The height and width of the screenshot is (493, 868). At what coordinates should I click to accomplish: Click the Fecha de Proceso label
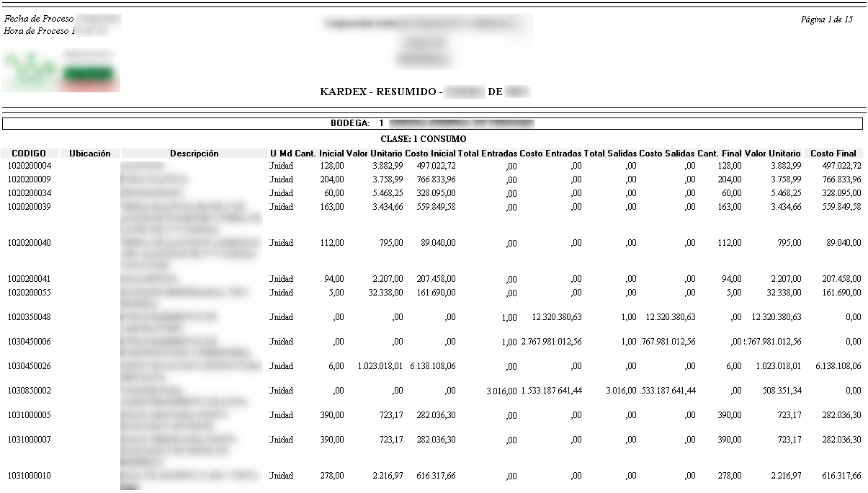[39, 19]
